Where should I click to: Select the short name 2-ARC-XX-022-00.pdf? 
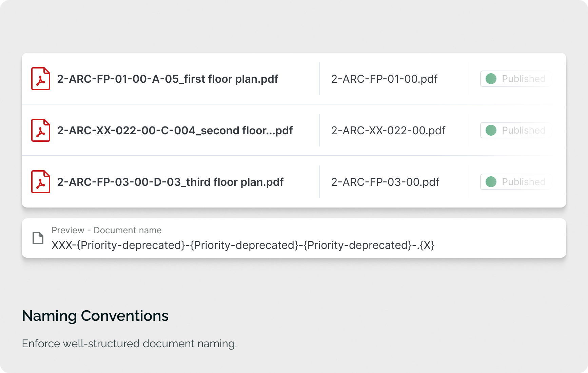pos(388,131)
